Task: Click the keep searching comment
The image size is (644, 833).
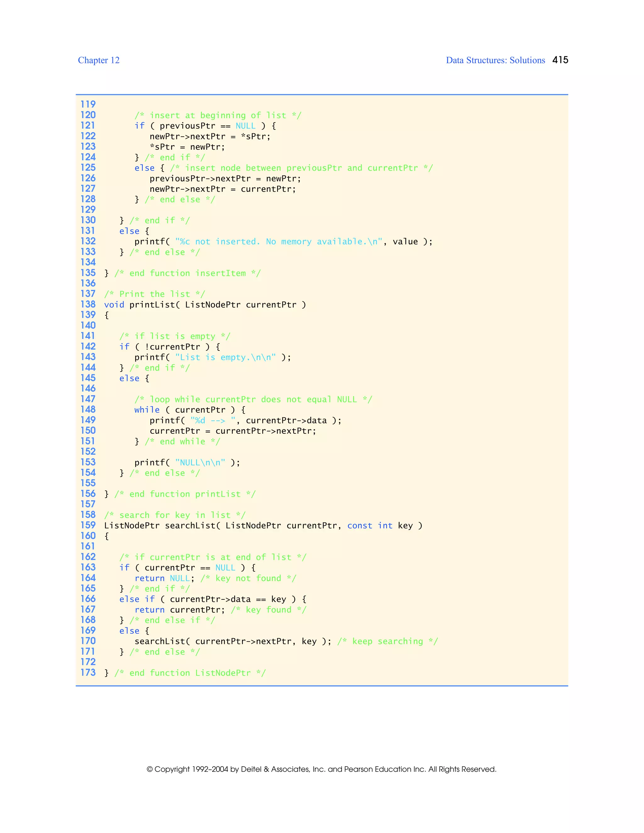Action: pos(388,642)
